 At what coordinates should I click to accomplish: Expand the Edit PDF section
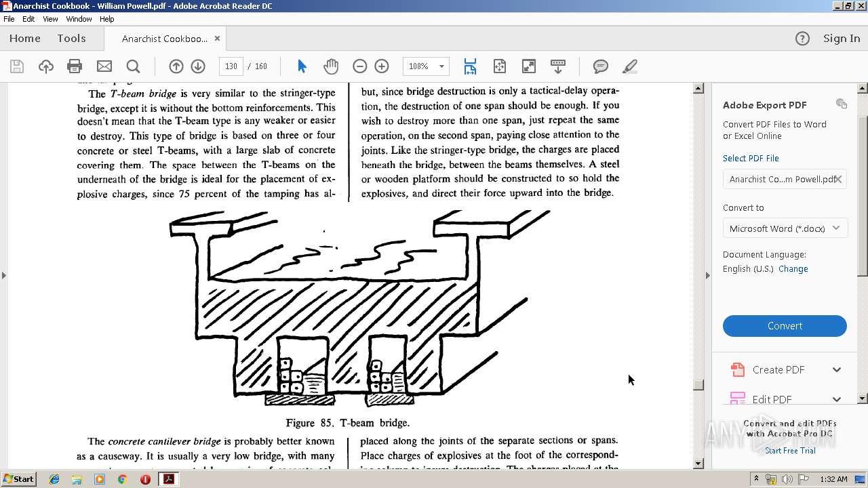[837, 399]
